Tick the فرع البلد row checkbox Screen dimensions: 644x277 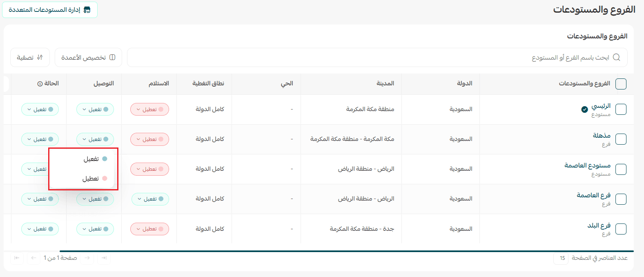[621, 229]
